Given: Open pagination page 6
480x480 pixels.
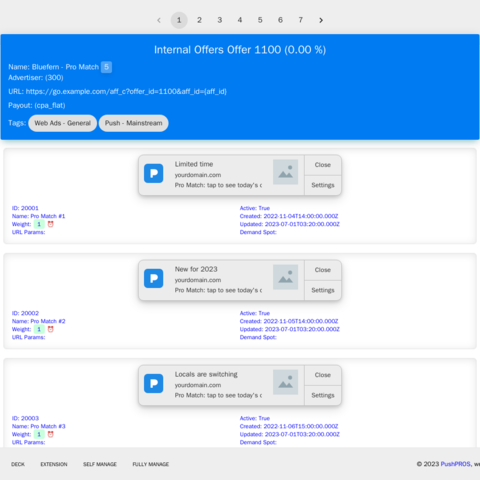Looking at the screenshot, I should (280, 20).
